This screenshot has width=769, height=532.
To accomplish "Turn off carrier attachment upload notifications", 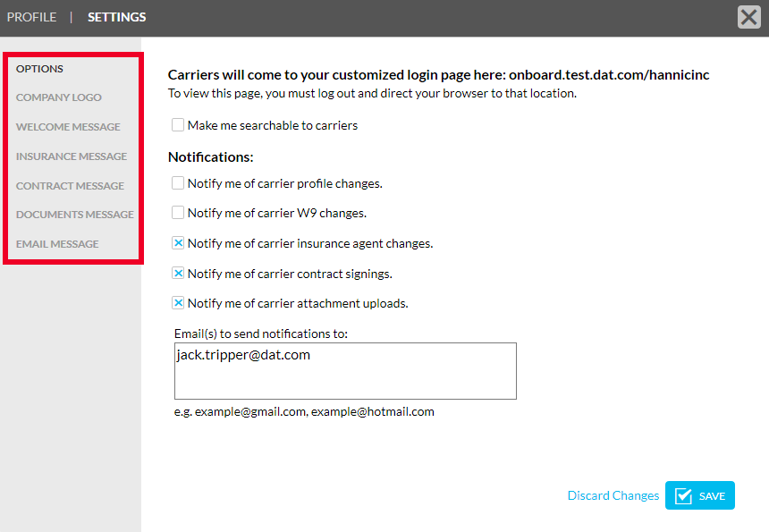I will point(177,303).
